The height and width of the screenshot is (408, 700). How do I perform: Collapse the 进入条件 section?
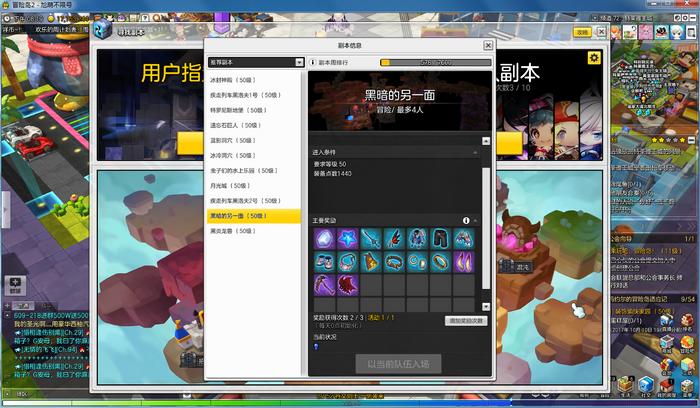(x=475, y=153)
